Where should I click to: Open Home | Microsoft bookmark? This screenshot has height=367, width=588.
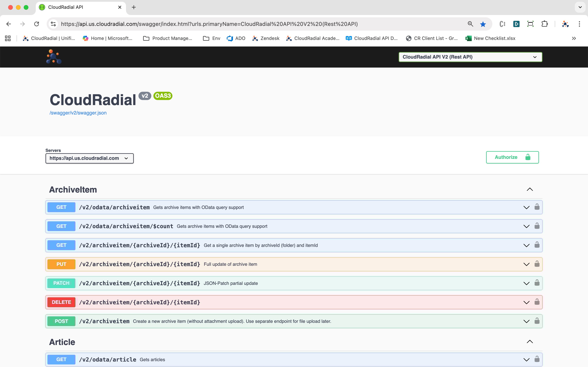pyautogui.click(x=107, y=38)
